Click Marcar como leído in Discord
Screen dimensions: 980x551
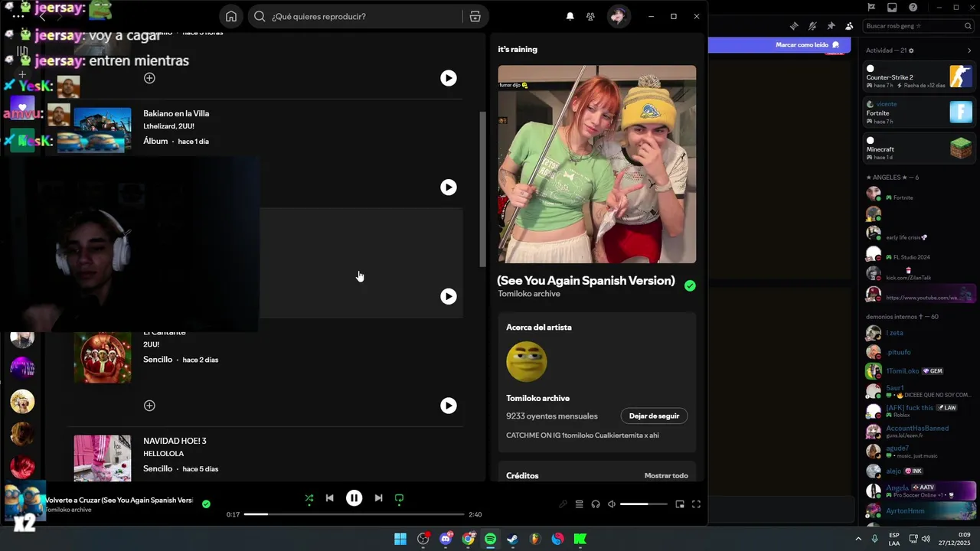(807, 44)
